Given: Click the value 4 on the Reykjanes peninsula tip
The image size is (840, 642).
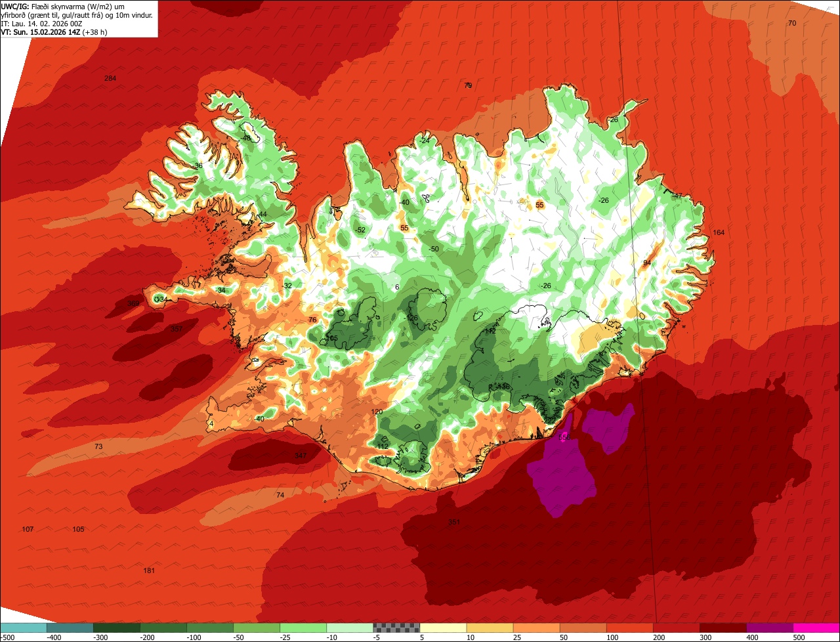Looking at the screenshot, I should (211, 424).
